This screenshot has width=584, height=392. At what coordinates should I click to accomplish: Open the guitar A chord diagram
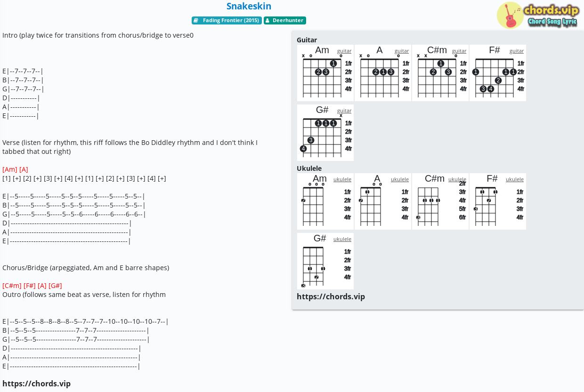(383, 73)
